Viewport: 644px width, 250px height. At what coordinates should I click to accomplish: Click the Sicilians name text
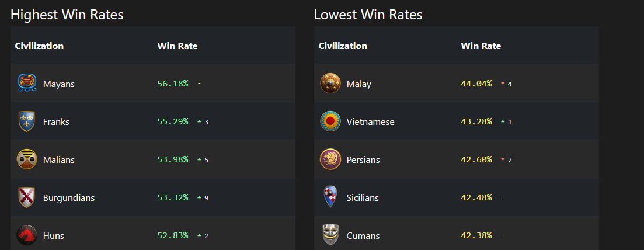(x=363, y=198)
